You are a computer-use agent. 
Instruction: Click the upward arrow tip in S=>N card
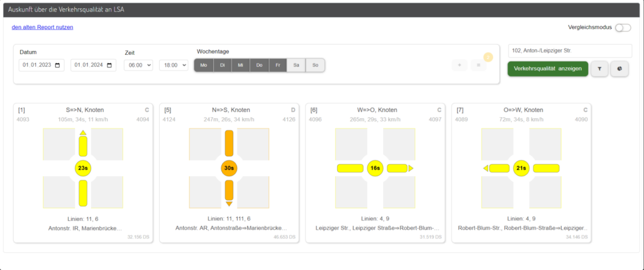[83, 133]
